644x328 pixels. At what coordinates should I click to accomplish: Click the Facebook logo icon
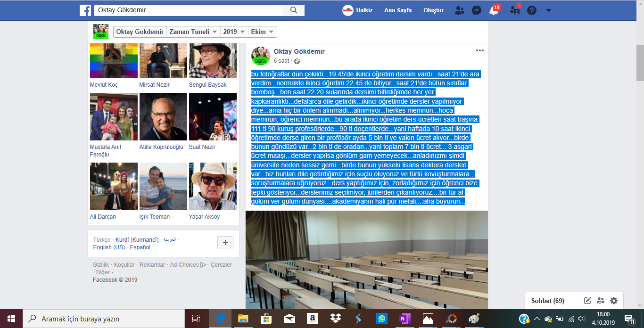[85, 10]
